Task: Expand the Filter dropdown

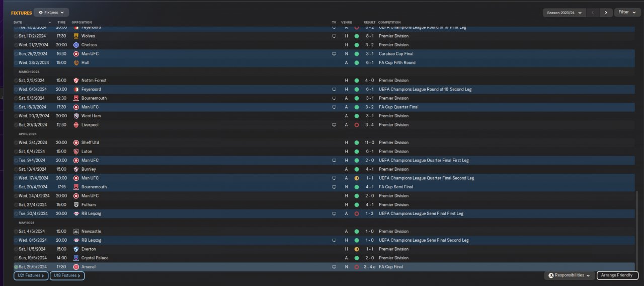Action: tap(627, 13)
